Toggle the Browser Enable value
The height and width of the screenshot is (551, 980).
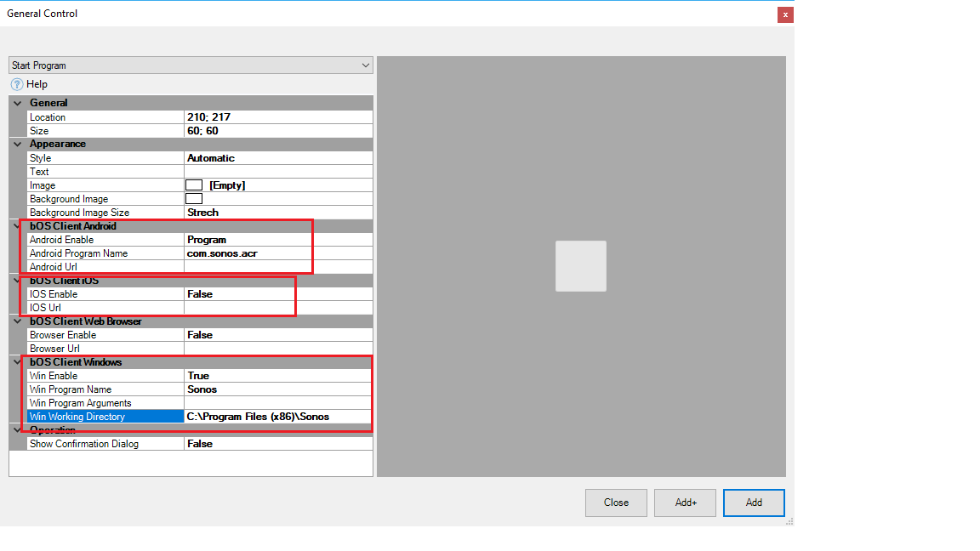[277, 335]
